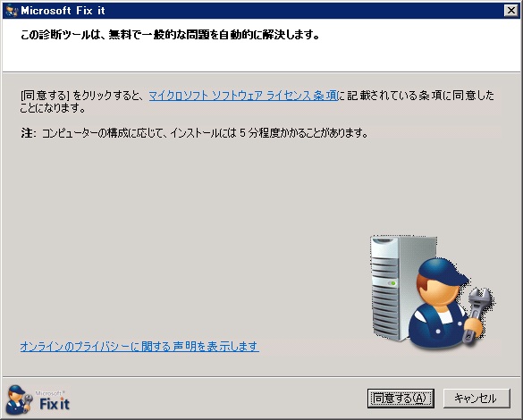Click the 同意する(A) button
The width and height of the screenshot is (523, 420).
(401, 398)
